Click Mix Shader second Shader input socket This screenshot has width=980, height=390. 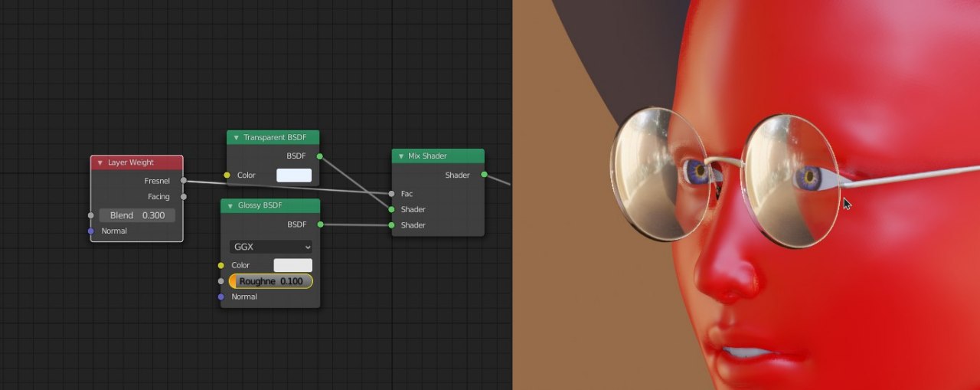click(391, 225)
